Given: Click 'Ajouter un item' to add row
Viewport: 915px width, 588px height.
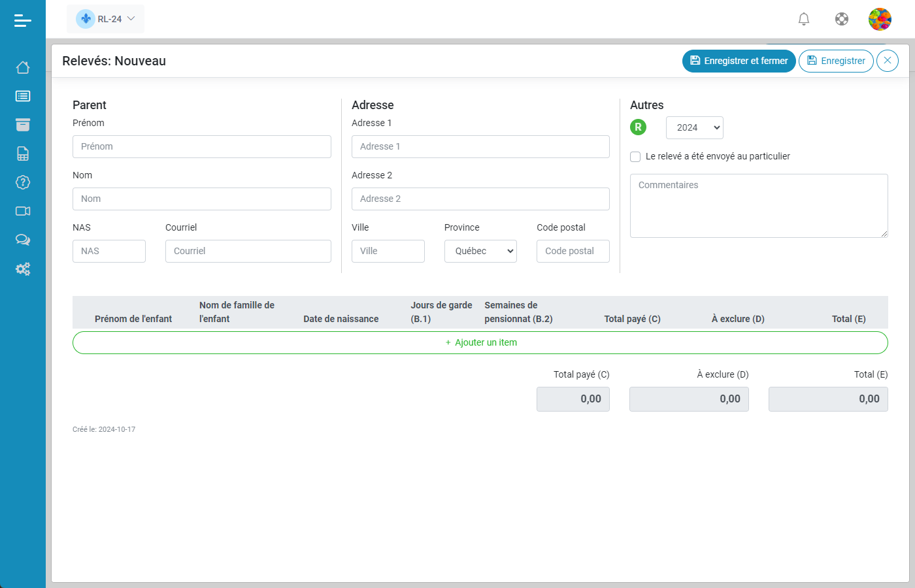Looking at the screenshot, I should 480,342.
